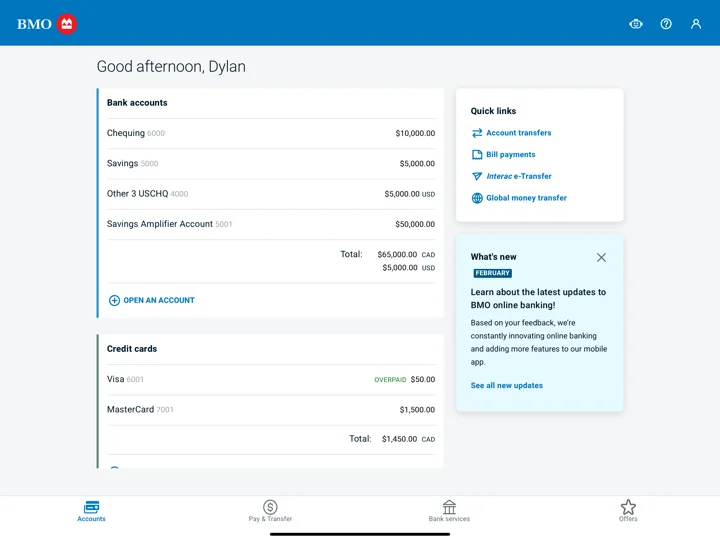
Task: Open the Savings Amplifier Account 5001
Action: click(x=271, y=224)
